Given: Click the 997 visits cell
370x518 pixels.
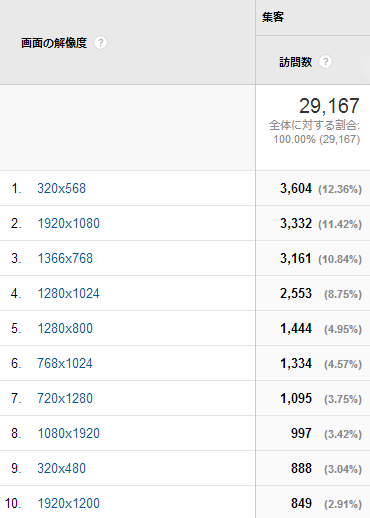Looking at the screenshot, I should click(301, 433).
